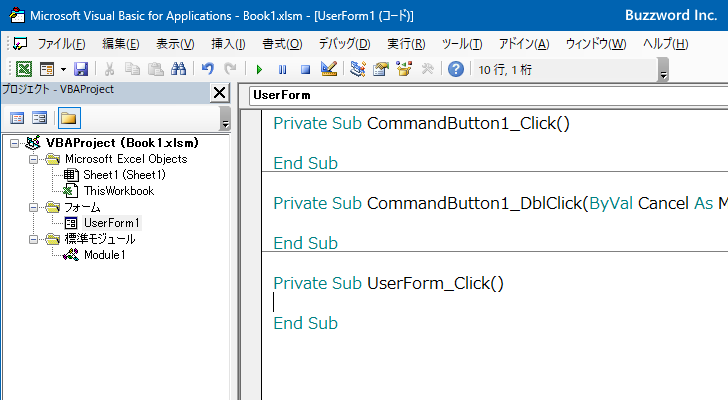Click the code editor margin indicator bar
Image resolution: width=728 pixels, height=400 pixels.
click(x=251, y=254)
